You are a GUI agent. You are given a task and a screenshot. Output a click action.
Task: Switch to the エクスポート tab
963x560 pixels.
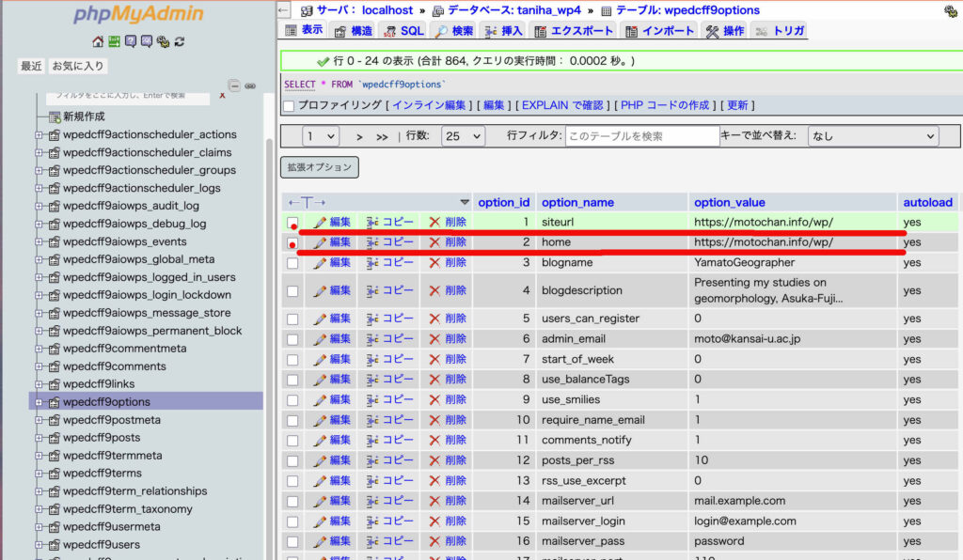(x=574, y=31)
